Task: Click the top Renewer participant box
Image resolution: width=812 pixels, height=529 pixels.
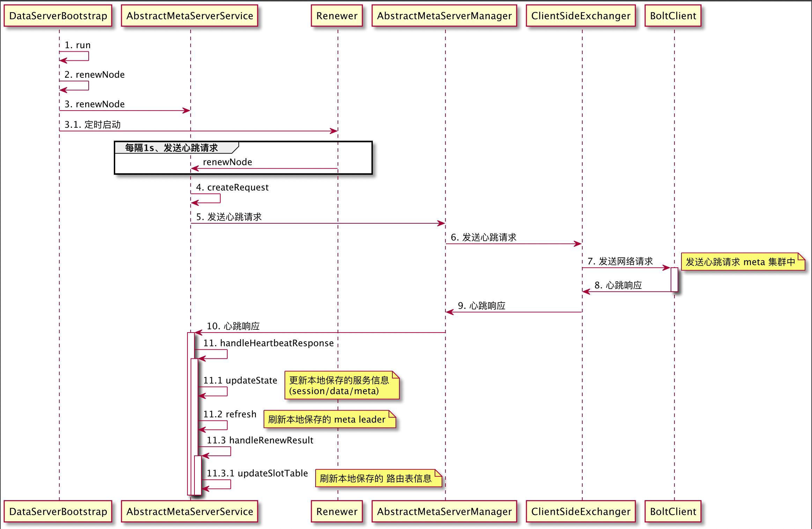Action: coord(337,16)
